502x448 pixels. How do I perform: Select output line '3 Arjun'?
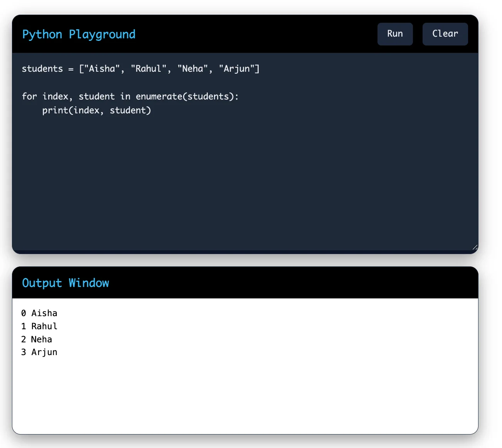[x=39, y=352]
